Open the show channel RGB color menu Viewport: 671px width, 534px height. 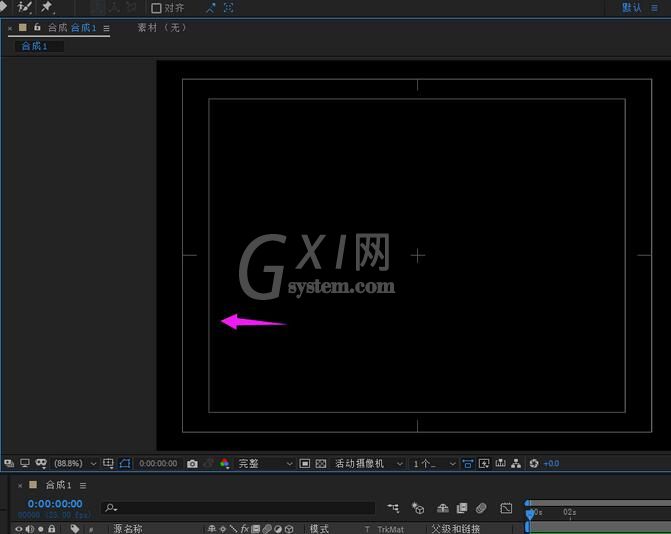pyautogui.click(x=225, y=463)
